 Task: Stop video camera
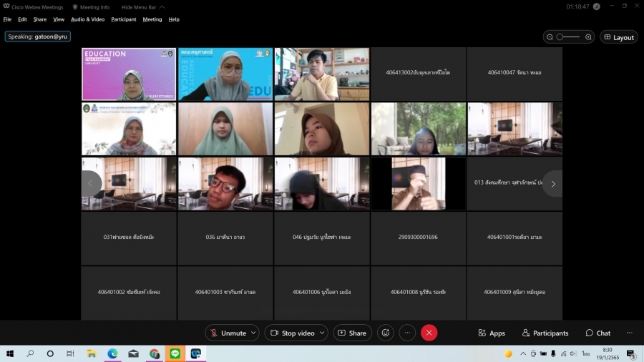(x=292, y=333)
